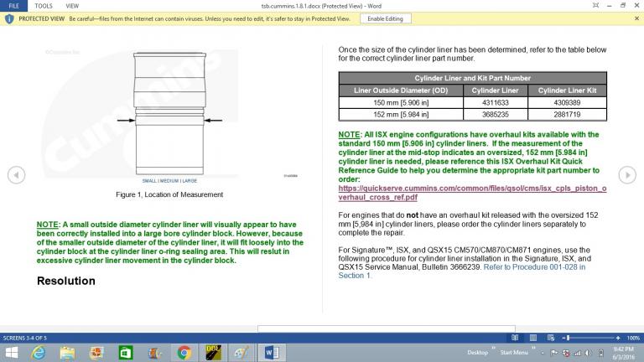Open the PowerPoint-style orange taskbar icon

click(96, 353)
